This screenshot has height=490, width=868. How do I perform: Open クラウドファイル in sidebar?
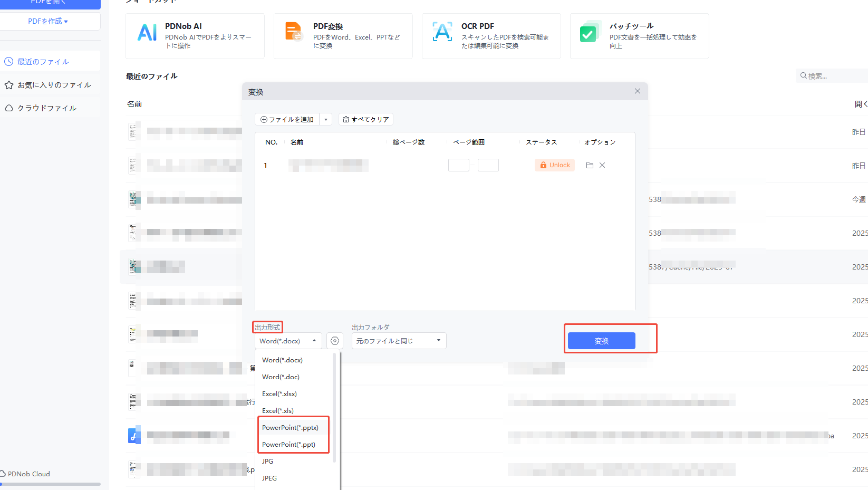pos(50,108)
